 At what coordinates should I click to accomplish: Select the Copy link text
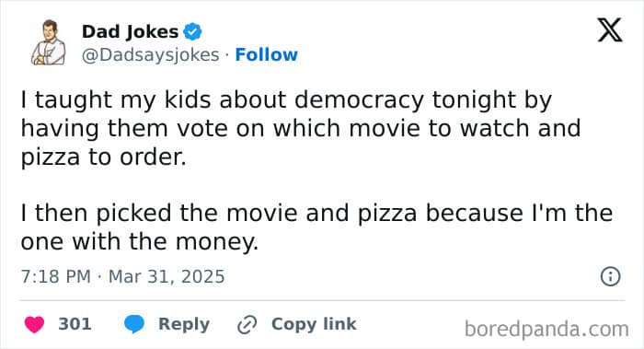click(314, 324)
